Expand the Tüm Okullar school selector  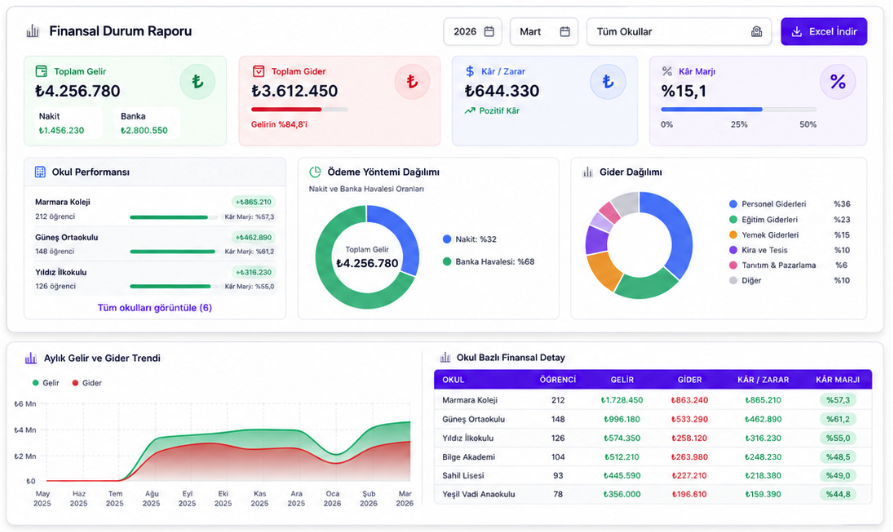(679, 31)
